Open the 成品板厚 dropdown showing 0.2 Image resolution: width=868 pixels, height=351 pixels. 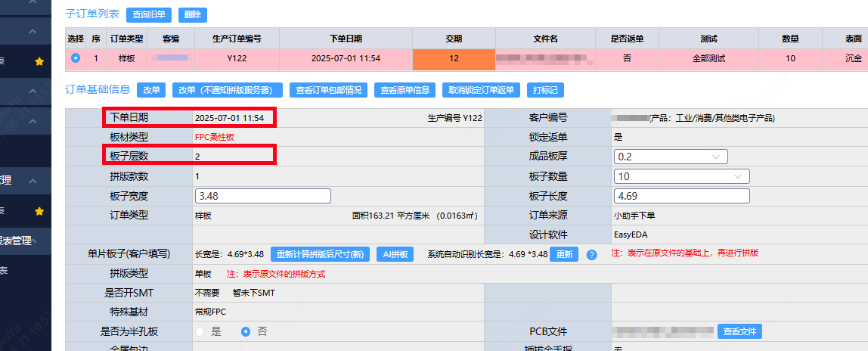pos(671,157)
